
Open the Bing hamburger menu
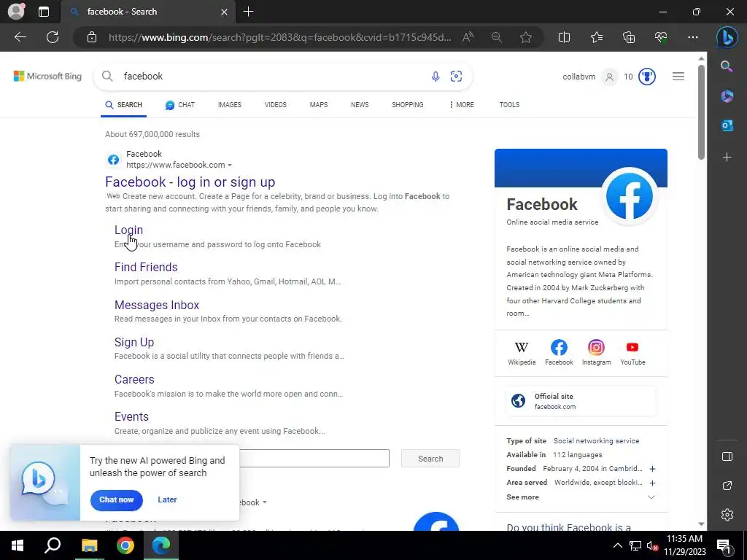678,76
